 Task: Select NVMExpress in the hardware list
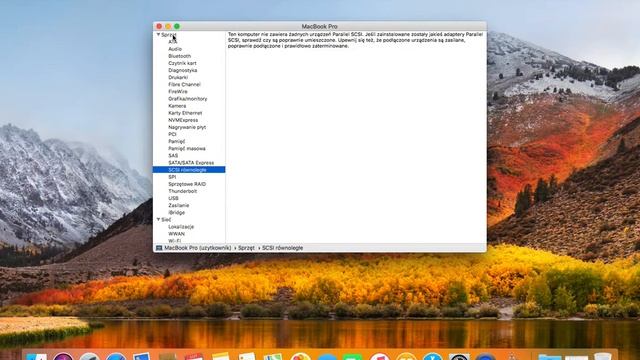(183, 120)
